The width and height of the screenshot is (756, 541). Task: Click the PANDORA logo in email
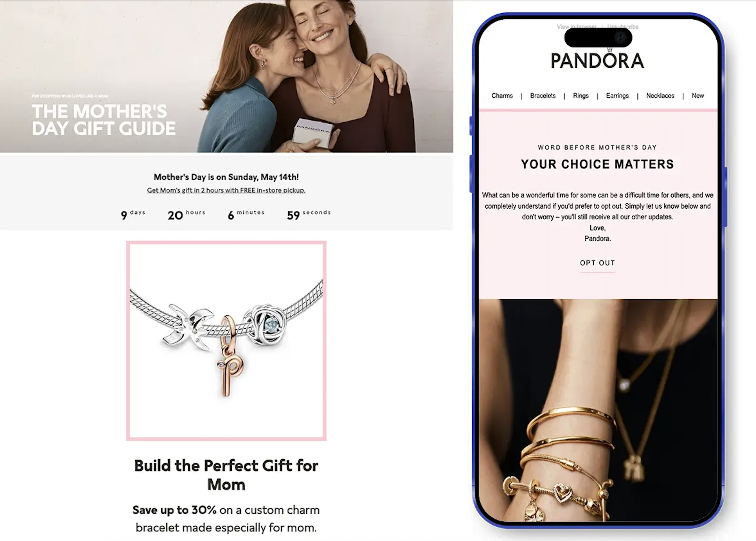597,59
